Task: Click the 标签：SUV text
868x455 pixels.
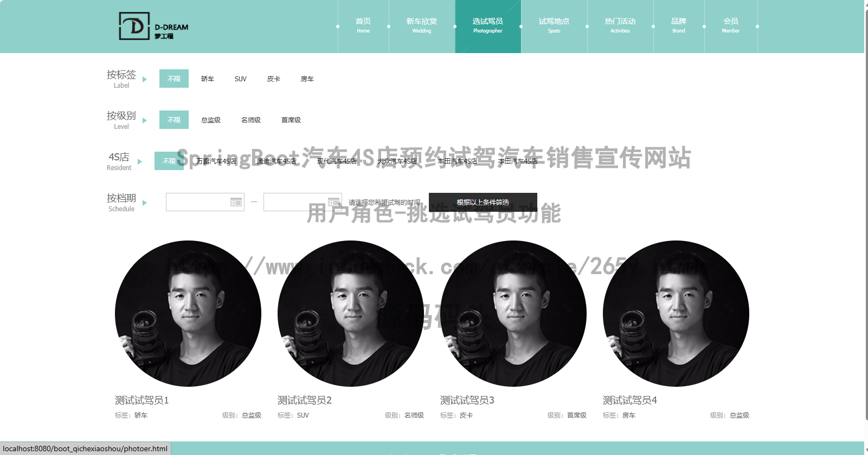Action: click(293, 415)
